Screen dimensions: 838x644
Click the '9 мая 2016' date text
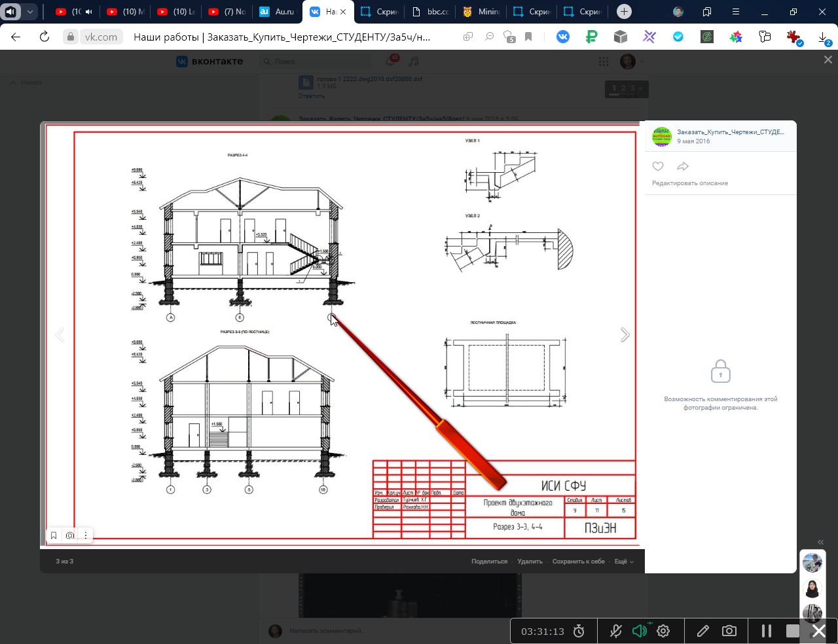click(693, 141)
